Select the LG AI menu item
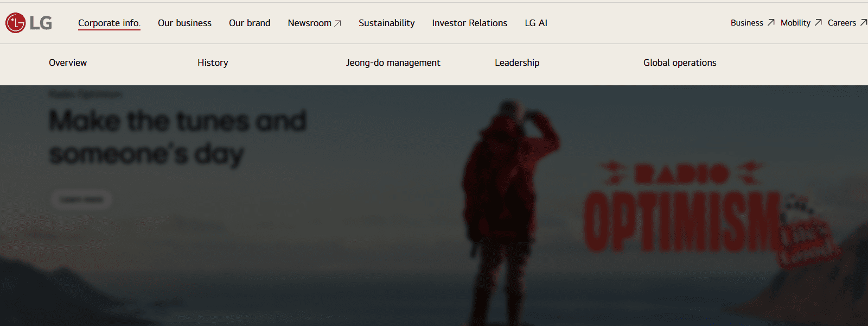The height and width of the screenshot is (326, 868). coord(535,23)
